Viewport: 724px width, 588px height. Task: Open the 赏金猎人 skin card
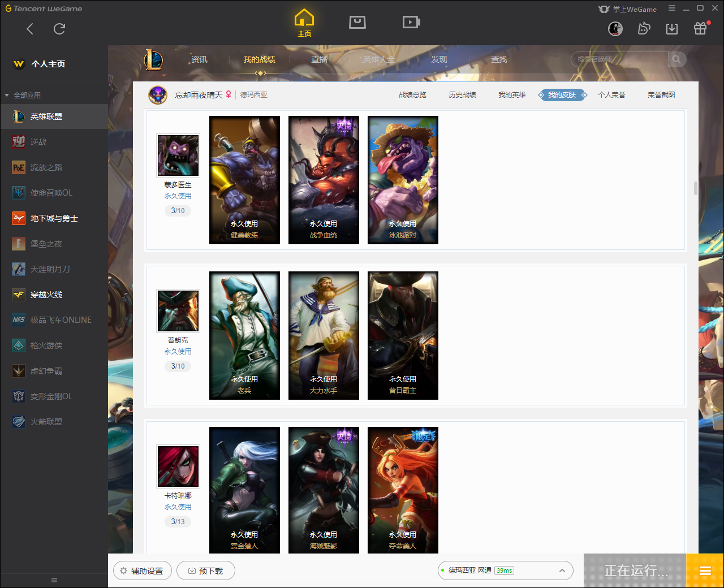pyautogui.click(x=244, y=490)
